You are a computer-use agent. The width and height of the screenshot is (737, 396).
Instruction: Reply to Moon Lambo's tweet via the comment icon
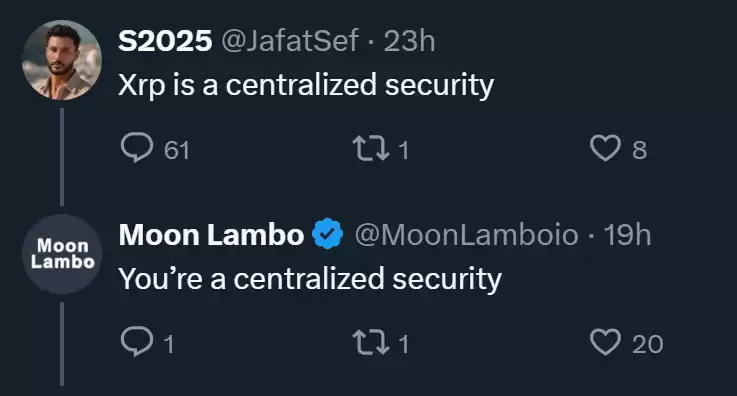[137, 342]
